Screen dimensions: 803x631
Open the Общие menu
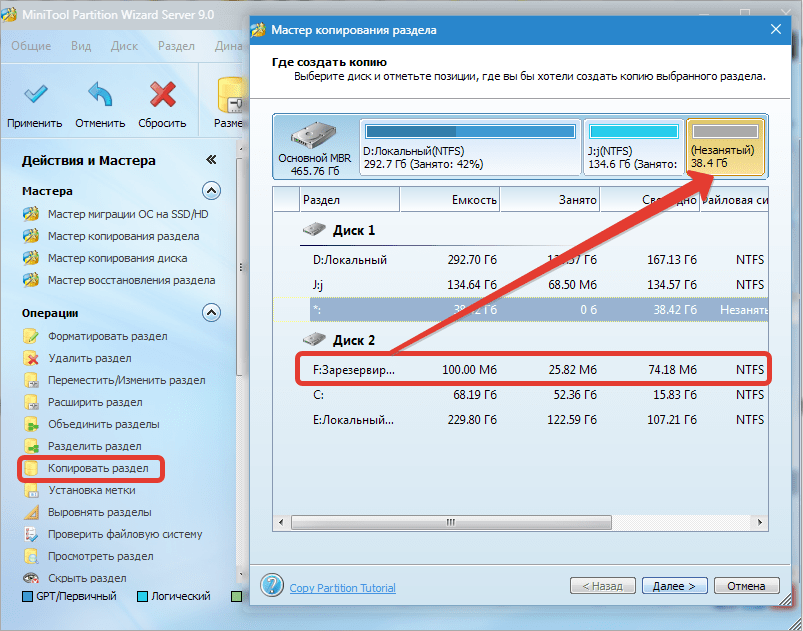coord(31,46)
